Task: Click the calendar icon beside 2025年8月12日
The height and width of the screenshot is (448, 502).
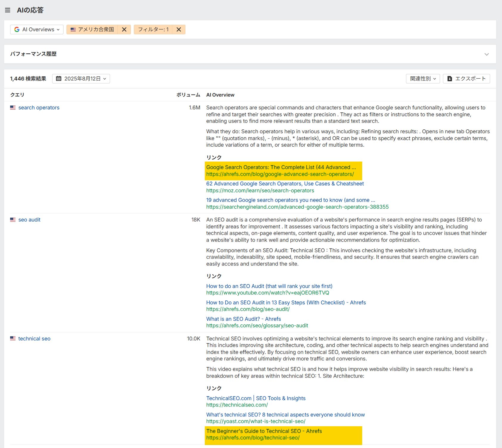Action: 59,78
